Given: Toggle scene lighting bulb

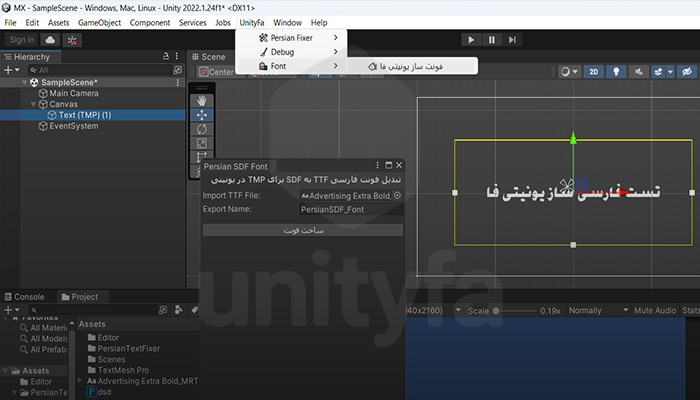Looking at the screenshot, I should pos(616,71).
